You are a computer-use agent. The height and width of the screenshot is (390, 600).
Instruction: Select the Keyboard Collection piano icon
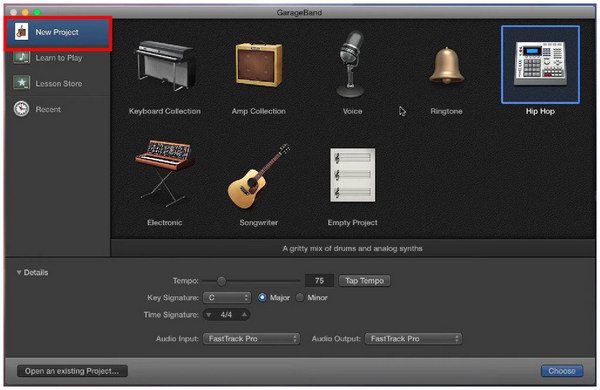(x=165, y=65)
